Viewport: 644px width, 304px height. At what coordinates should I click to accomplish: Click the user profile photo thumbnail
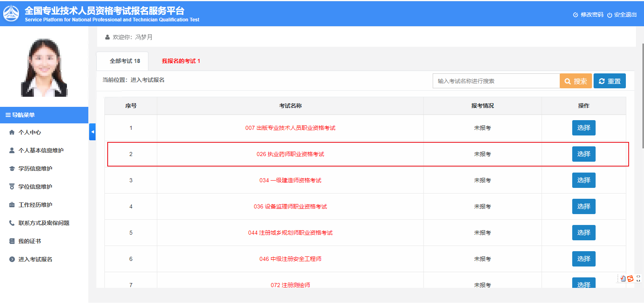tap(44, 68)
